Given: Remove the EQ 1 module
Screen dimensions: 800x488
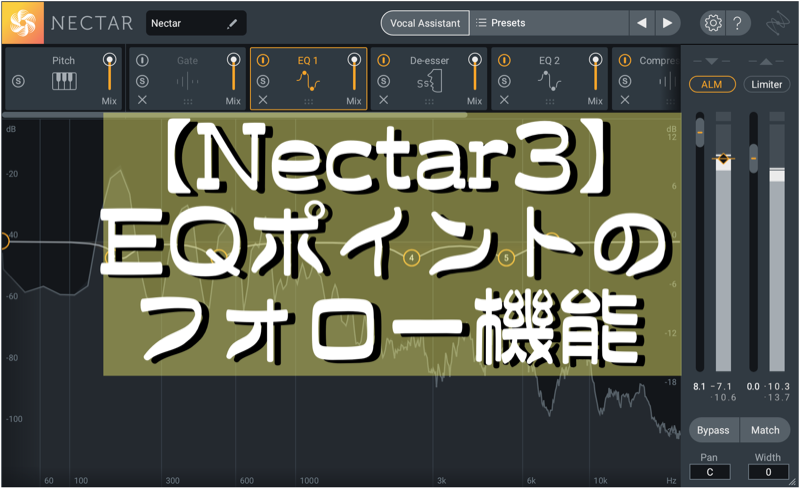Looking at the screenshot, I should pos(263,100).
